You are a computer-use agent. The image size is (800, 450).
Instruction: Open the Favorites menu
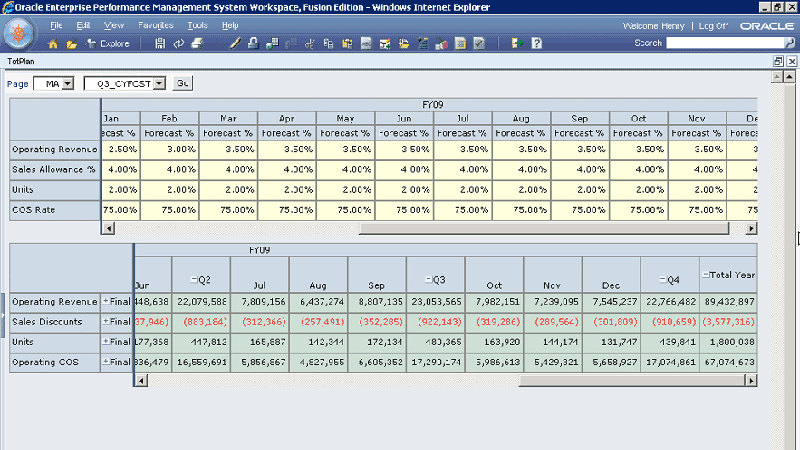click(155, 24)
